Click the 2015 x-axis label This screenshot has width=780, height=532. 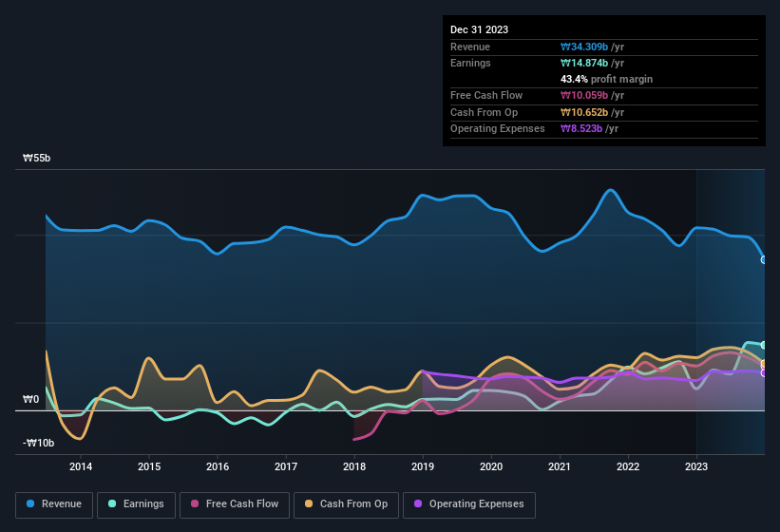(149, 466)
